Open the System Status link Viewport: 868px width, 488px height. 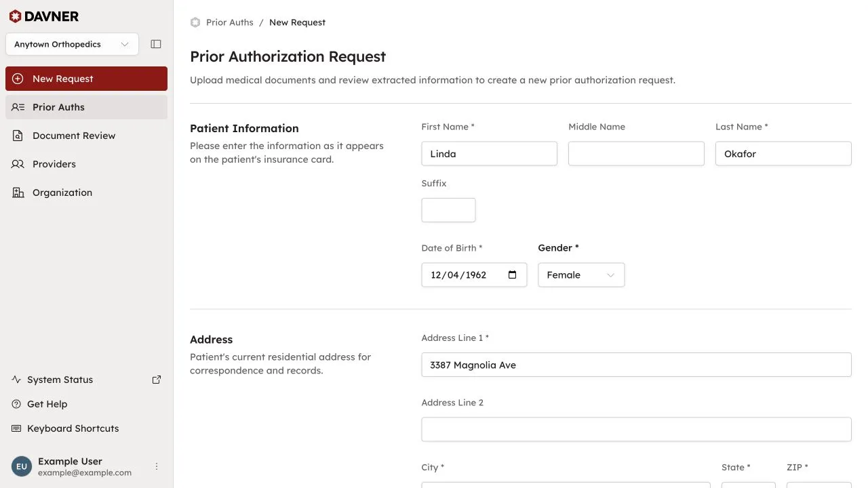[x=86, y=380]
